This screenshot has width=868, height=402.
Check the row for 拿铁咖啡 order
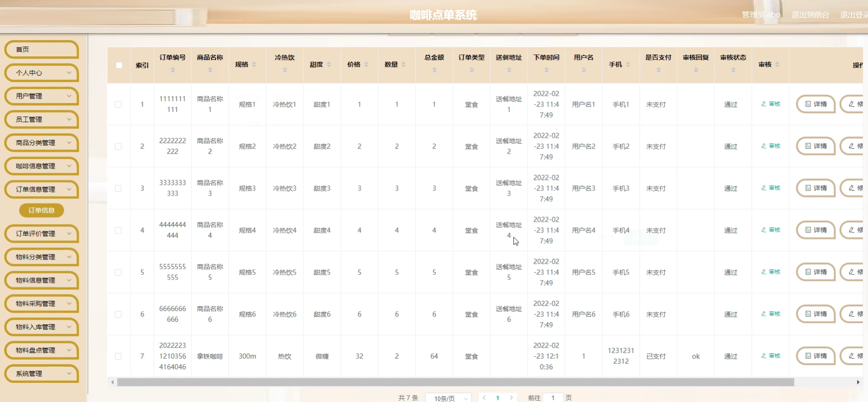(118, 356)
